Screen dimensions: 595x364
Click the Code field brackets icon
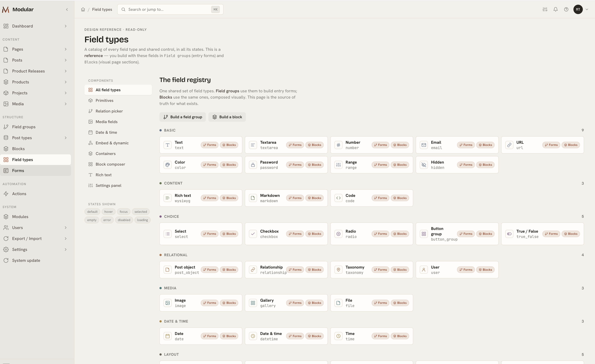pos(338,198)
